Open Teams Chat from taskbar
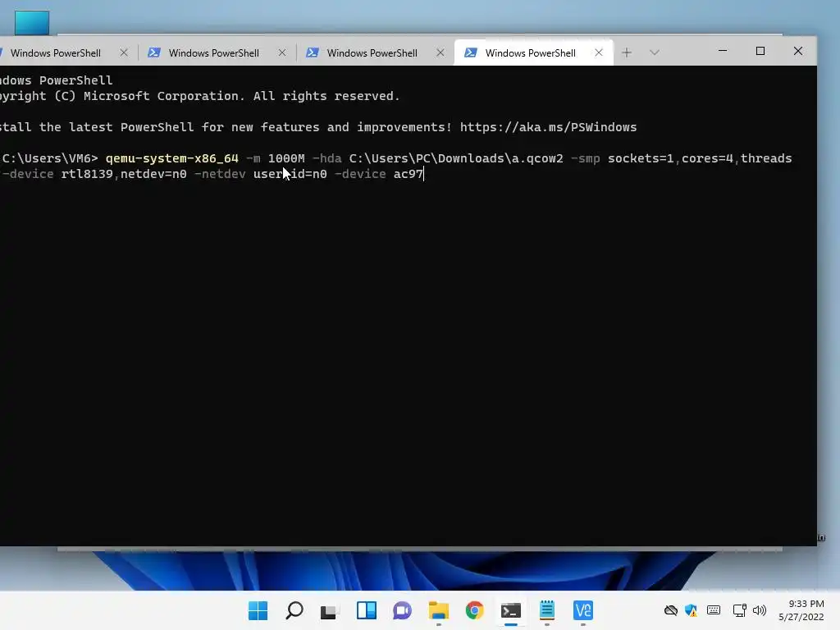The width and height of the screenshot is (840, 630). pos(402,610)
